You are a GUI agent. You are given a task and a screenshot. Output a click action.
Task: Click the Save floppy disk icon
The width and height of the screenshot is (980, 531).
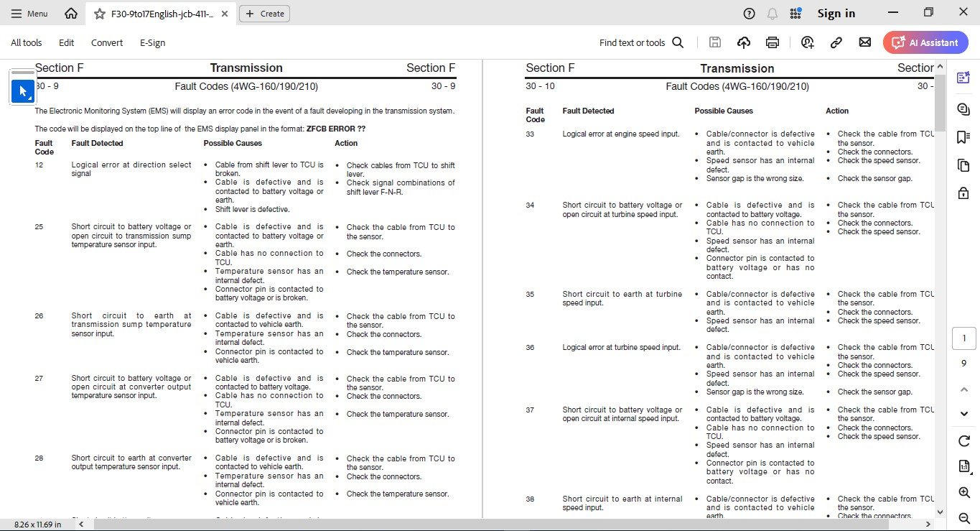715,42
